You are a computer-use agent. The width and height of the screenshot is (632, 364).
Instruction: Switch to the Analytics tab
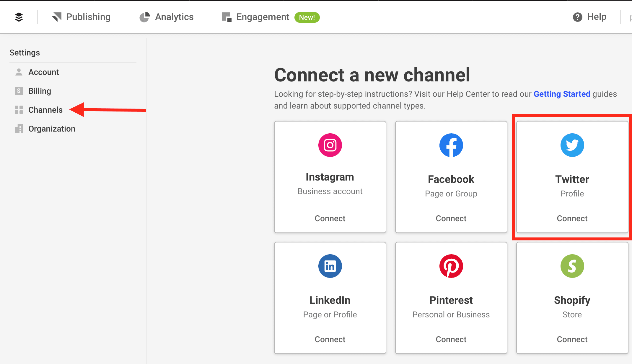pyautogui.click(x=167, y=17)
